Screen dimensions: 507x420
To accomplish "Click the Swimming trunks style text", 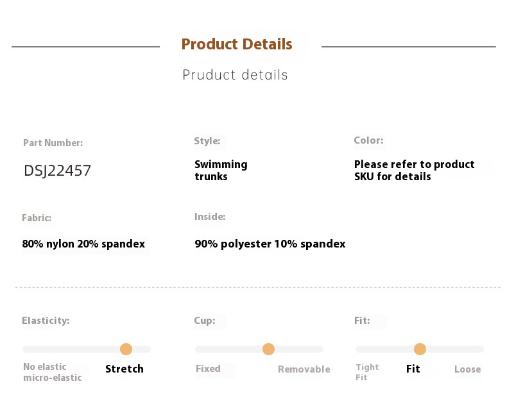I will [x=221, y=171].
